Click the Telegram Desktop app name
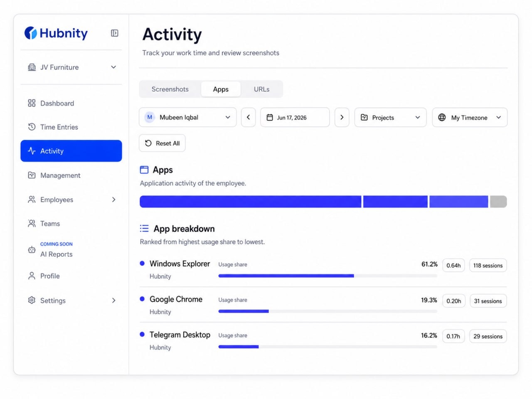 (x=180, y=335)
